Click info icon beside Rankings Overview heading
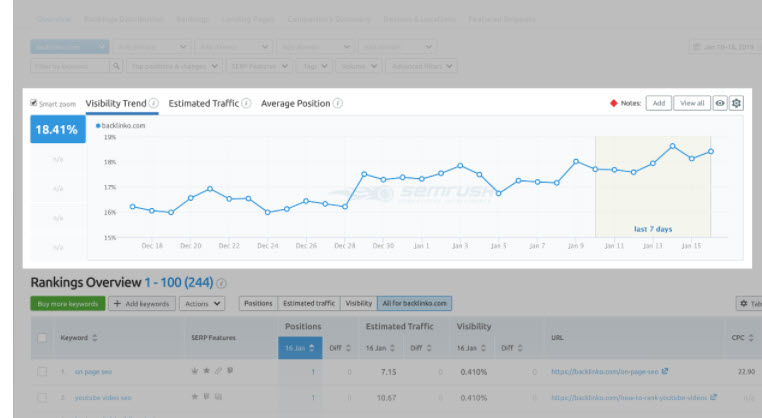 pos(221,283)
